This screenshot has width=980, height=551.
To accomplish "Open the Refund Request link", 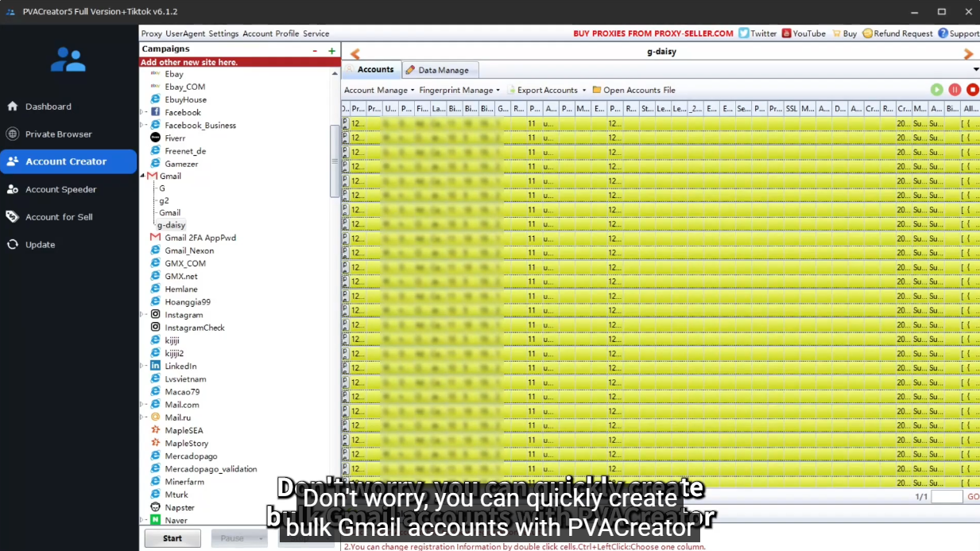I will [x=897, y=33].
